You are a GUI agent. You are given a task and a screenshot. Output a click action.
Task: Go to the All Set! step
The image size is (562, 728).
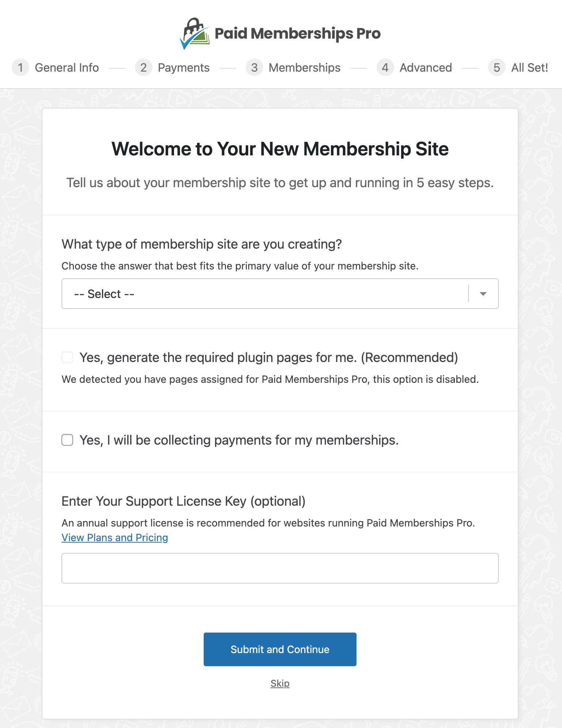click(529, 68)
